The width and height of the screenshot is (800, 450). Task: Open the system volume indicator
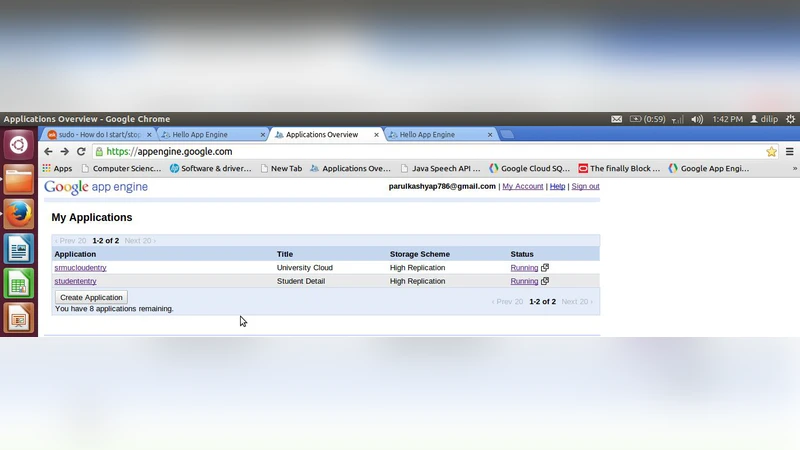click(697, 119)
